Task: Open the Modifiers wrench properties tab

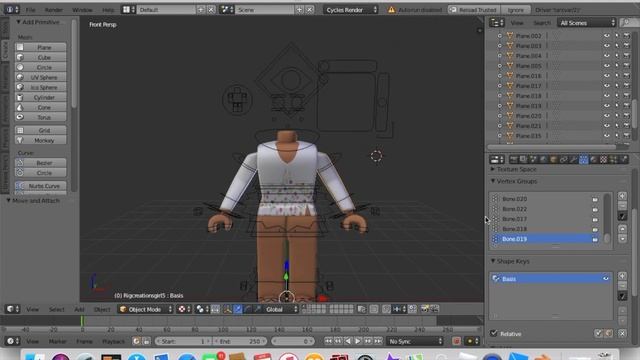Action: (x=573, y=160)
